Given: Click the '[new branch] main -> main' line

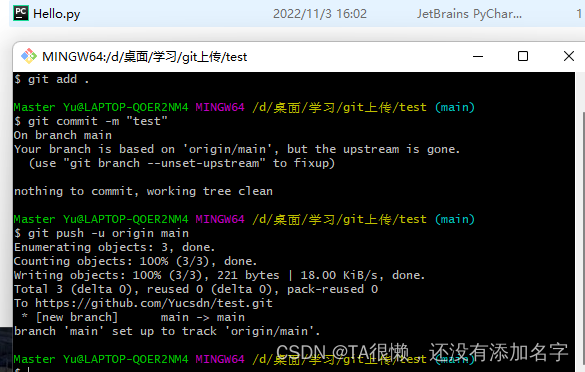Looking at the screenshot, I should pos(133,317).
